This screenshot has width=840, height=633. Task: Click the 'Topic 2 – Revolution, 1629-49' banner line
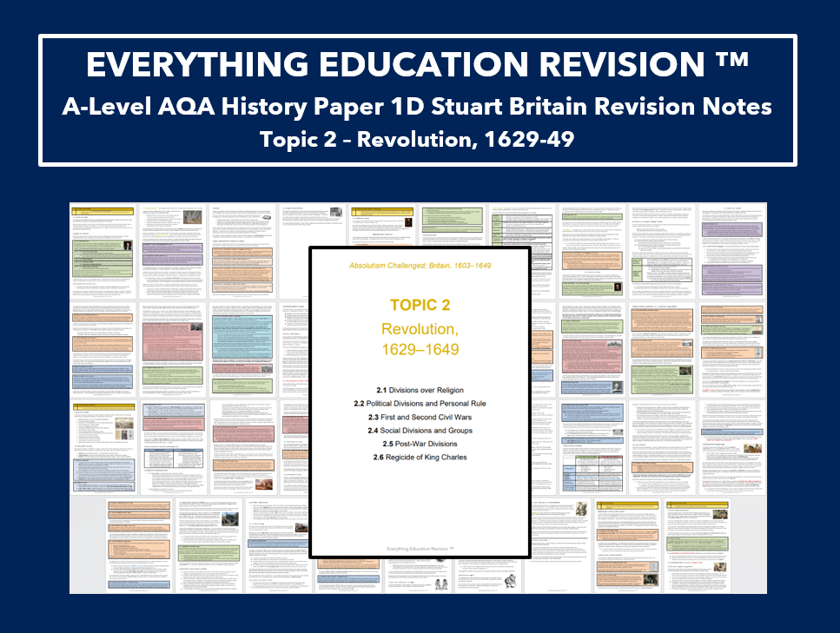pyautogui.click(x=417, y=139)
